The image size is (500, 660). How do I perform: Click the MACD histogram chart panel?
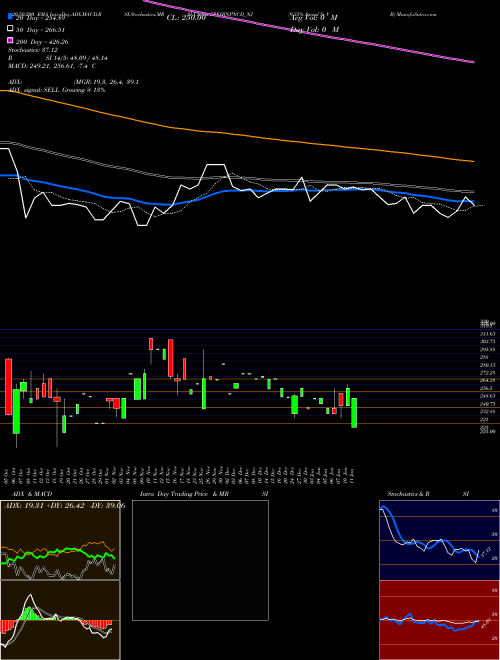click(x=60, y=620)
